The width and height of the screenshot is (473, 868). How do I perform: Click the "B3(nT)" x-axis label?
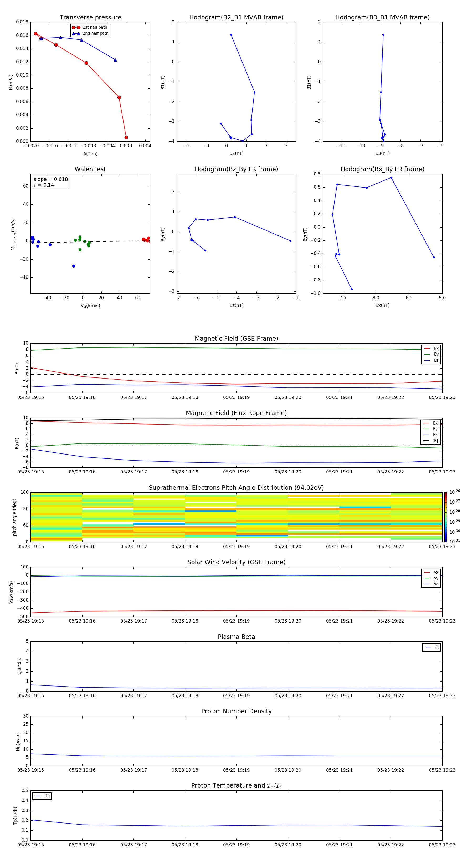382,153
